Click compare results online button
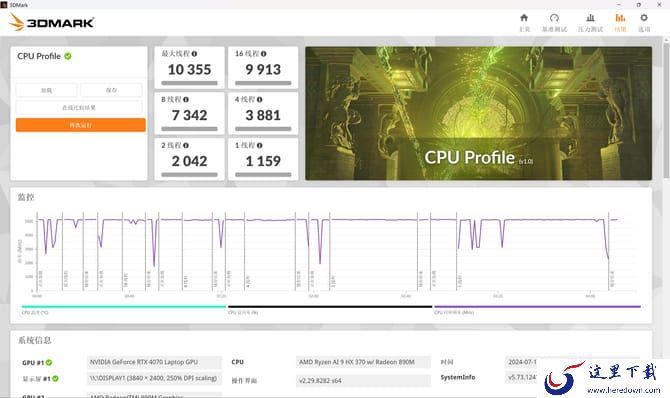The width and height of the screenshot is (670, 398). (x=79, y=108)
